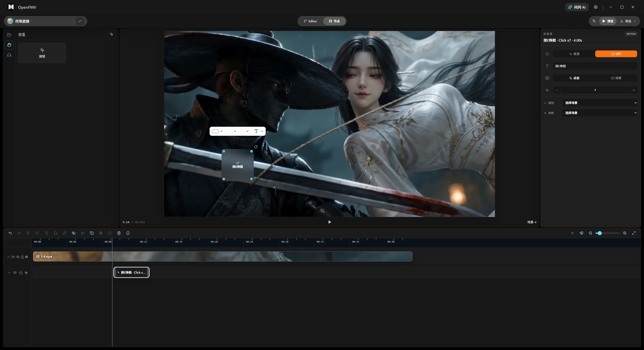The image size is (644, 350).
Task: Zoom out the timeline
Action: 591,233
